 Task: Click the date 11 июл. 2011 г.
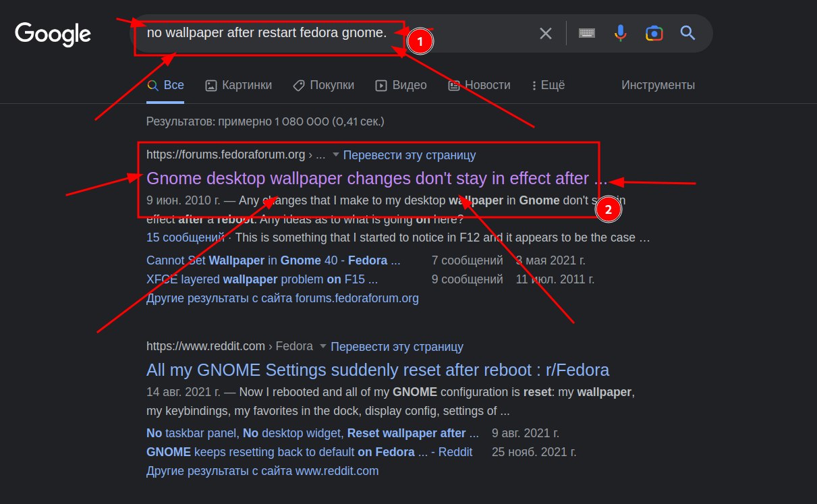(x=555, y=279)
